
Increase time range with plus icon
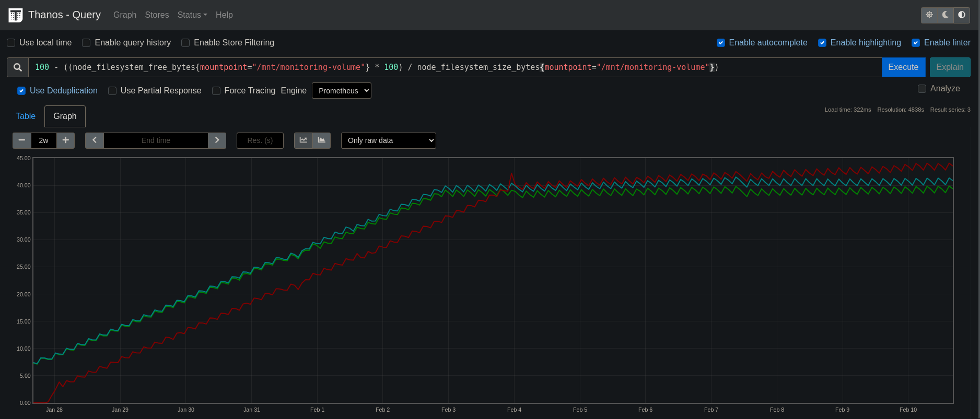click(x=66, y=140)
